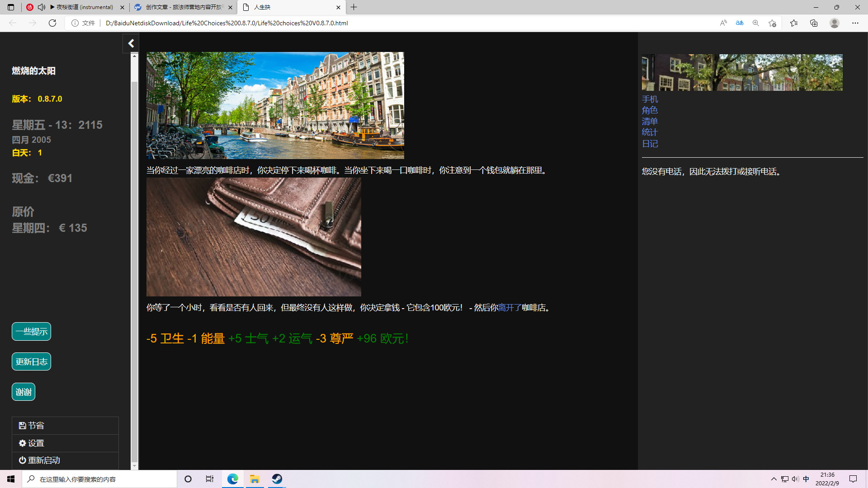Open a new browser tab with the plus button

pyautogui.click(x=354, y=7)
